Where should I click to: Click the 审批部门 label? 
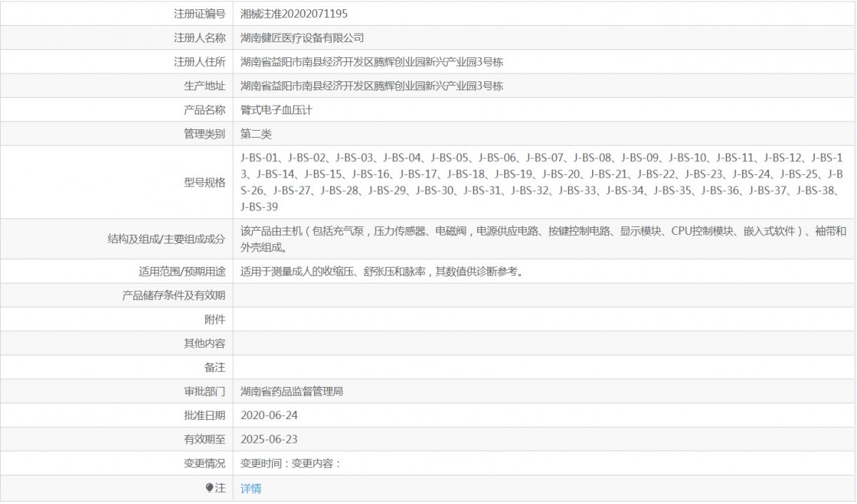coord(204,391)
